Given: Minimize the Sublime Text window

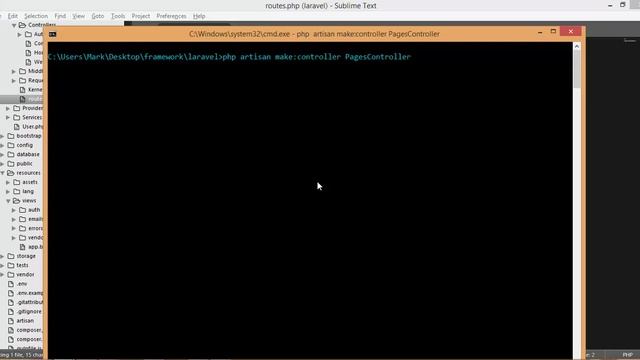Looking at the screenshot, I should [610, 5].
